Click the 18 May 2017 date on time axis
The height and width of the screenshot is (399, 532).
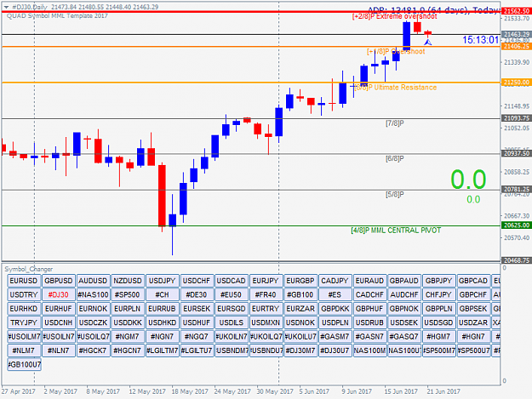190,391
